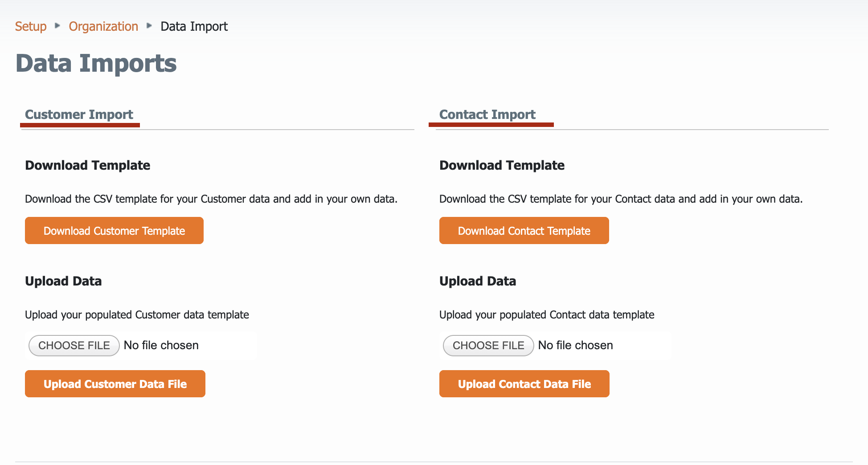Click the Data Imports page title
The height and width of the screenshot is (465, 868).
pos(96,63)
